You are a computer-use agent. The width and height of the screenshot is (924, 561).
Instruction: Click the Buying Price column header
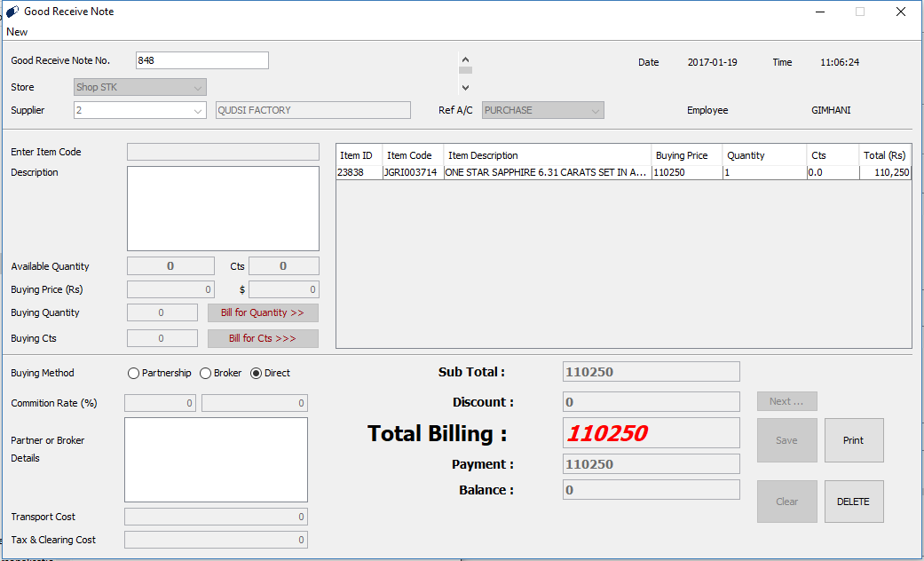pos(686,155)
